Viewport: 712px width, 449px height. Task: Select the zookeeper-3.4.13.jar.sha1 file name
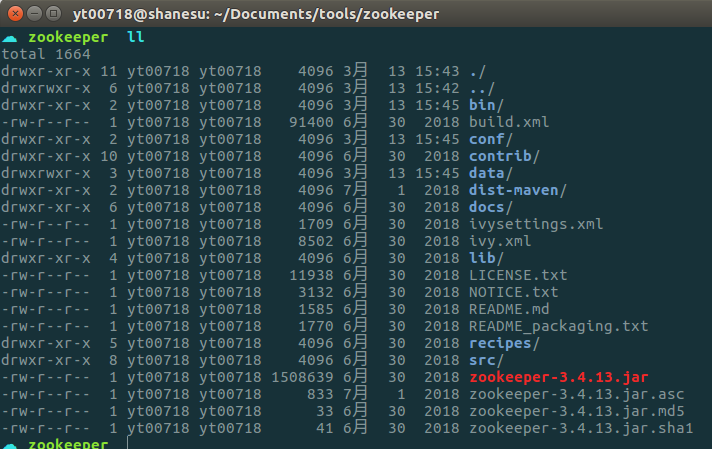pyautogui.click(x=581, y=428)
